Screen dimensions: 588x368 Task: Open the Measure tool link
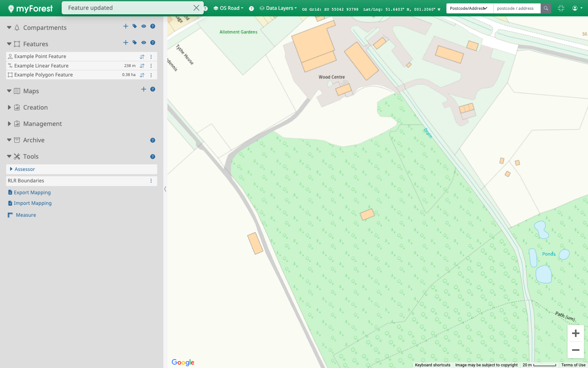coord(26,215)
